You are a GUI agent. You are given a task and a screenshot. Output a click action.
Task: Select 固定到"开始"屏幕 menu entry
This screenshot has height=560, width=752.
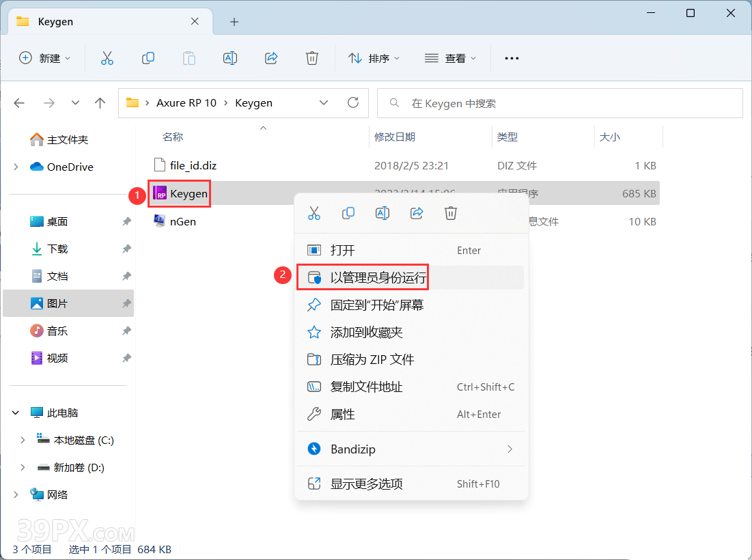click(410, 305)
